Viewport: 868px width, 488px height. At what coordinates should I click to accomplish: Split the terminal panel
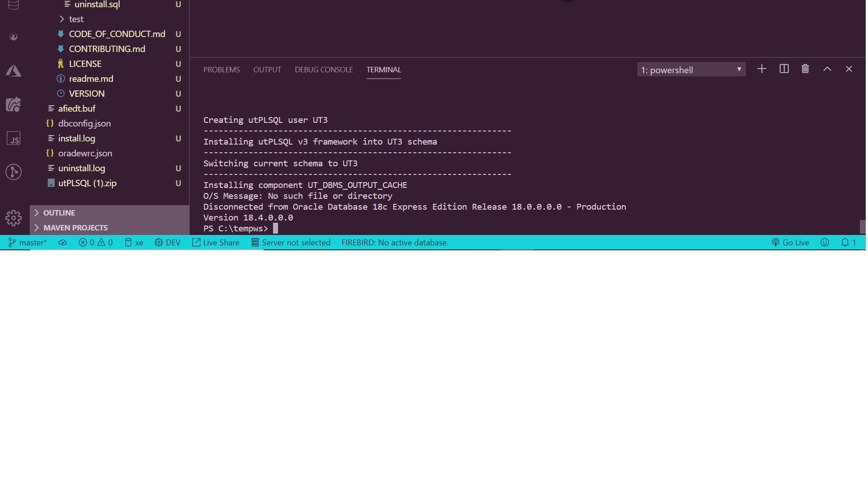pos(784,69)
